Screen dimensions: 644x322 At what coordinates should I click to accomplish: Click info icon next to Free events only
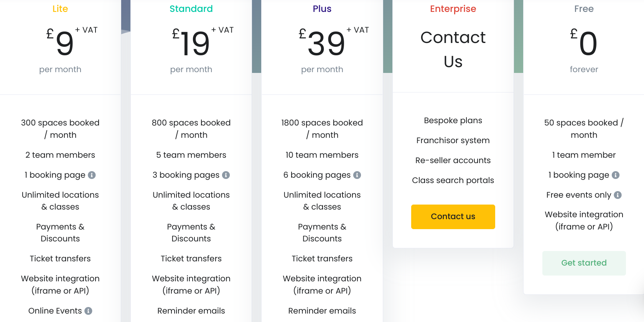pos(618,195)
